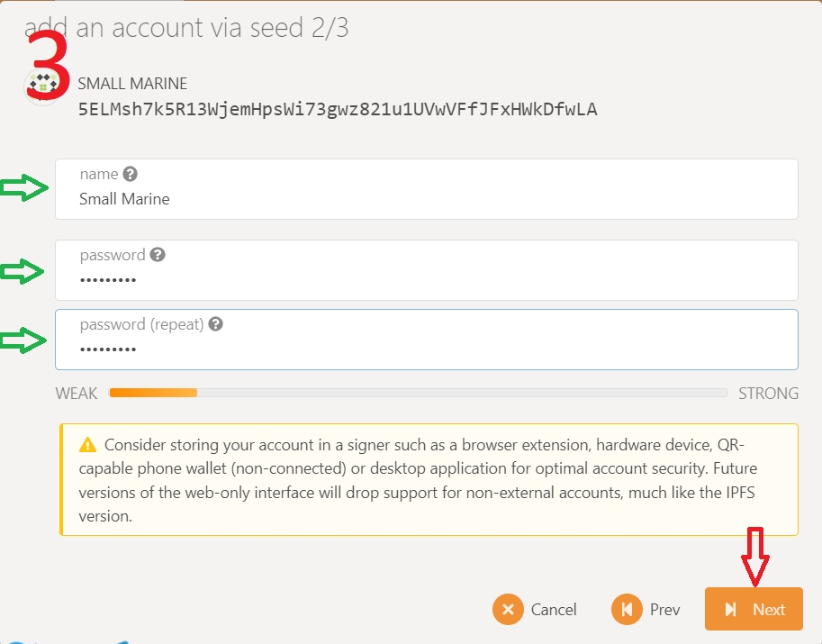Click the account address starting with 5ELMsh
This screenshot has height=644, width=822.
[338, 110]
